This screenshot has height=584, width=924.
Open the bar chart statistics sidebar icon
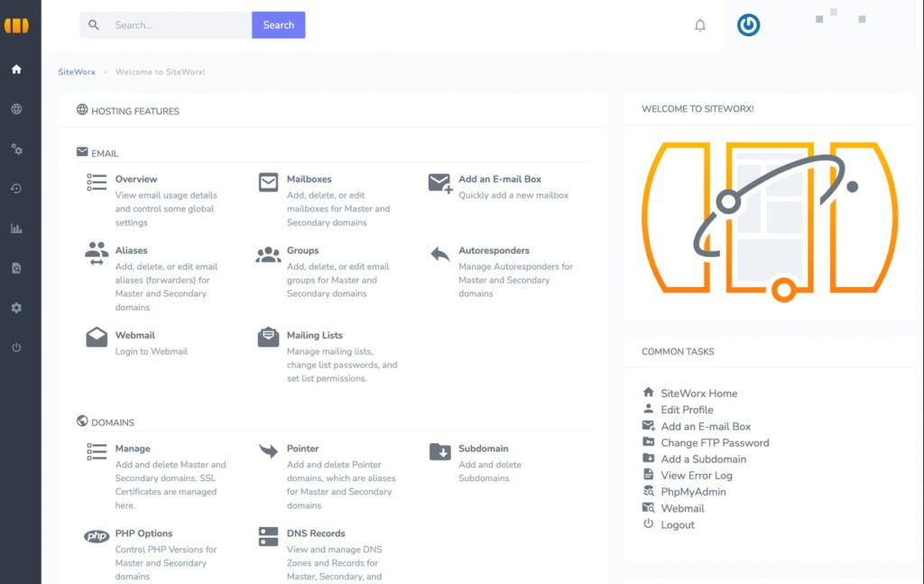coord(16,228)
